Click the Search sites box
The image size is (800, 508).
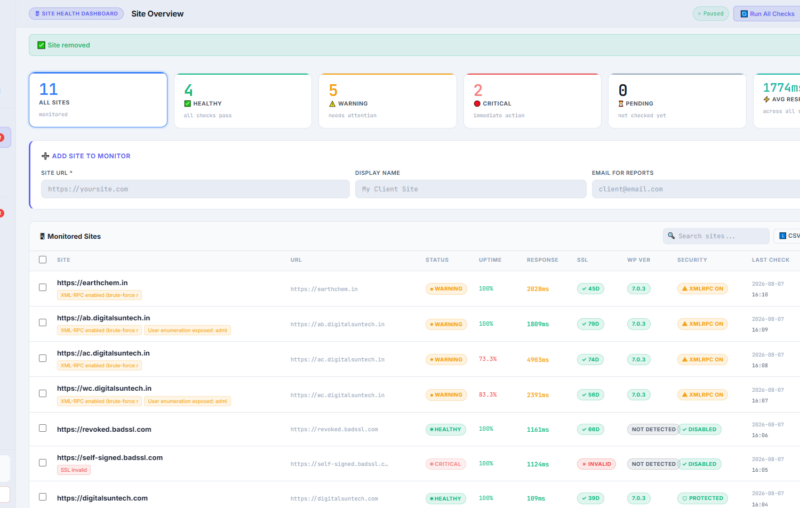point(716,236)
